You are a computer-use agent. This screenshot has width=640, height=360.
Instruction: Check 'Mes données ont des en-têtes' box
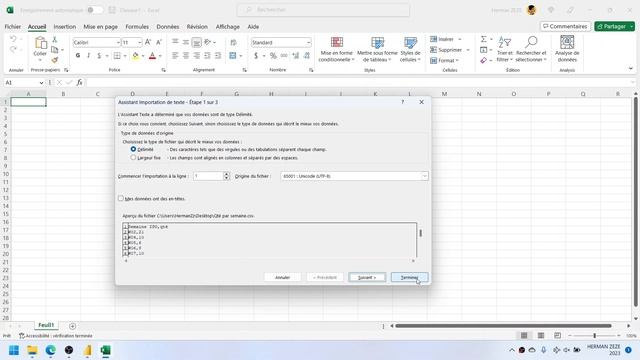coord(120,198)
